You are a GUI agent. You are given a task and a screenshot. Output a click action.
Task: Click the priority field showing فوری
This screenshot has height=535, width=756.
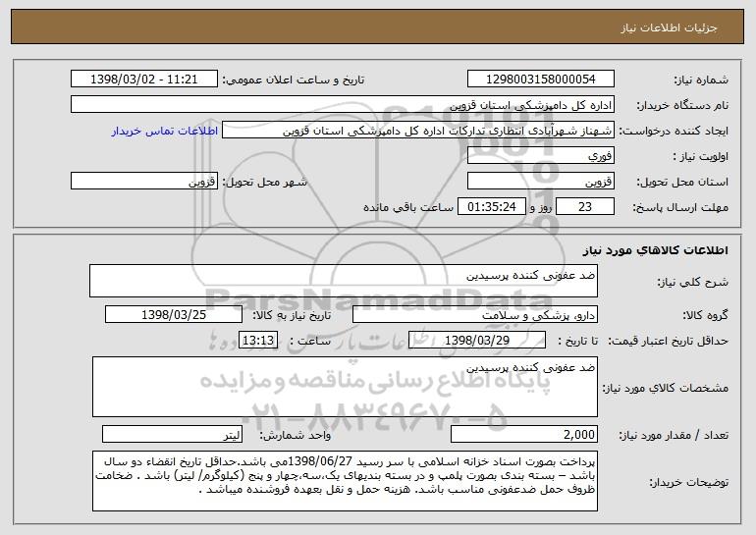(541, 156)
